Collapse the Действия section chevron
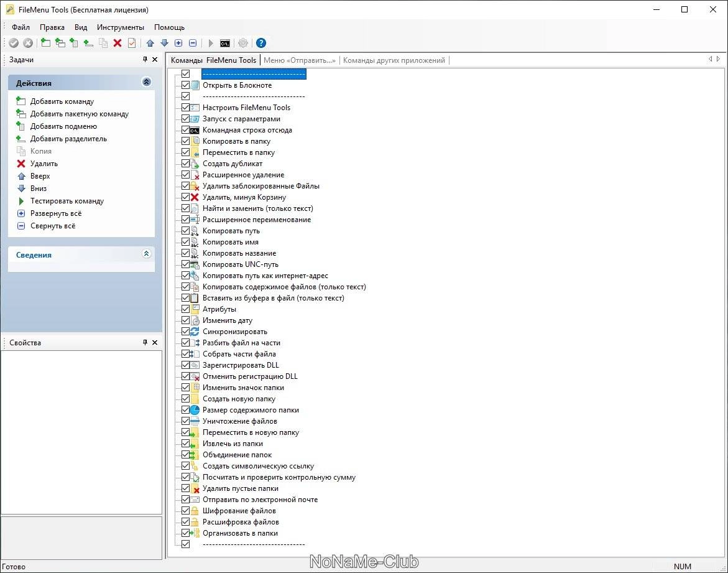Screen dimensions: 728x573 (146, 82)
